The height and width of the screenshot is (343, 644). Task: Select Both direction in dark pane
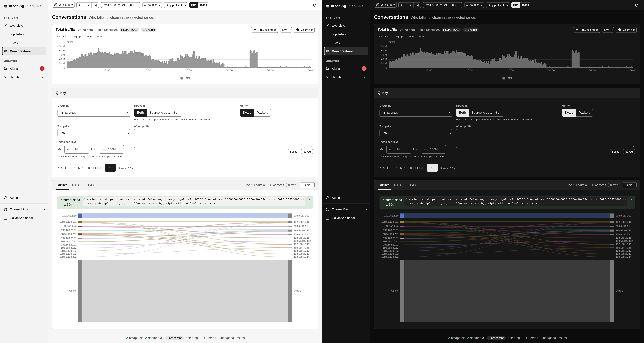[x=462, y=113]
